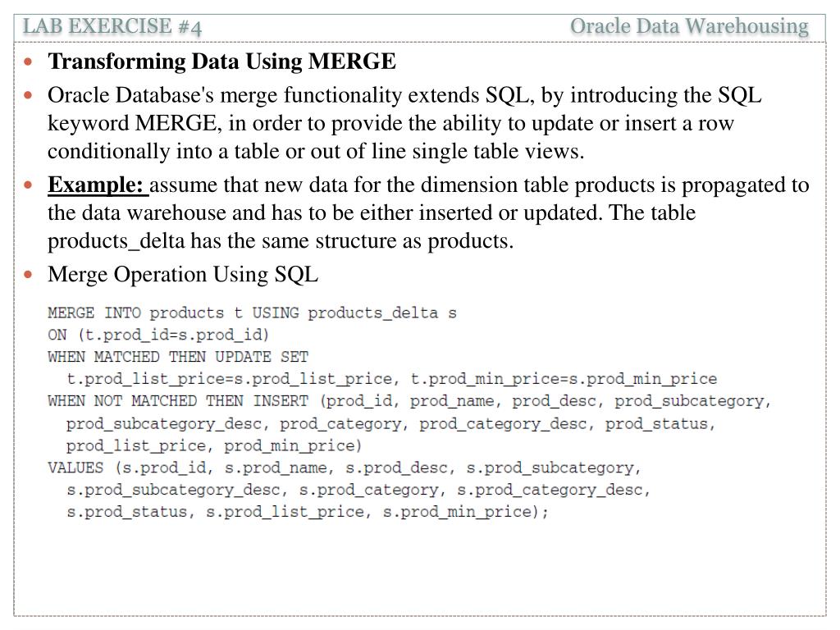Click the bullet next to Example paragraph
This screenshot has height=630, width=840.
[29, 185]
